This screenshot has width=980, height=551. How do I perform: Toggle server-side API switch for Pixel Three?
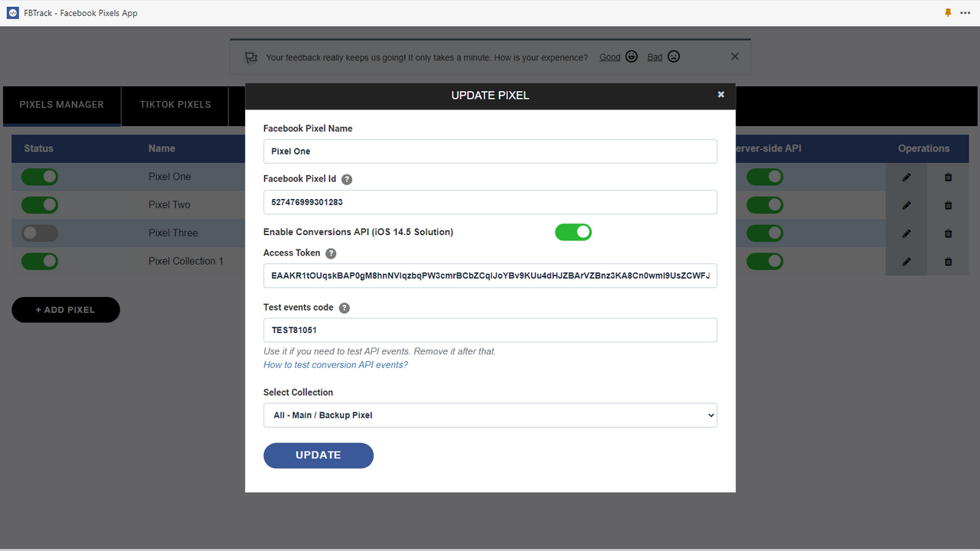click(x=765, y=233)
